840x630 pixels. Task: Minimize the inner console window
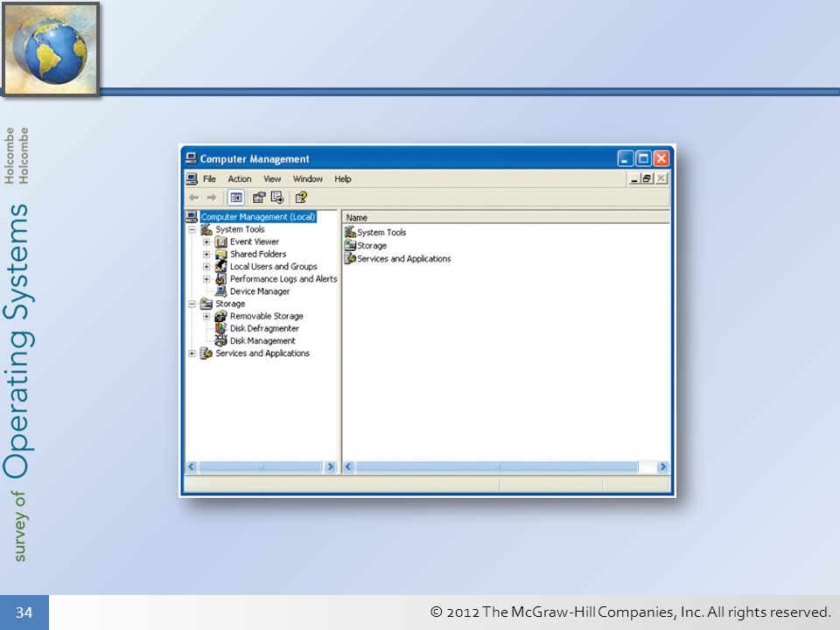(x=634, y=178)
